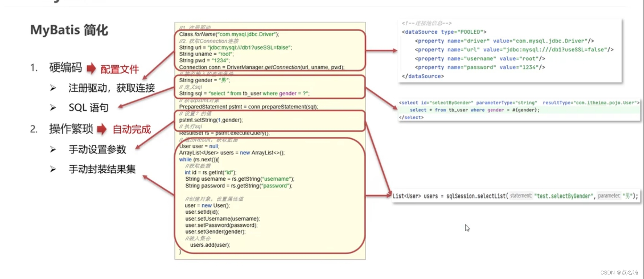Click the "String url" jdbc code line

[235, 47]
